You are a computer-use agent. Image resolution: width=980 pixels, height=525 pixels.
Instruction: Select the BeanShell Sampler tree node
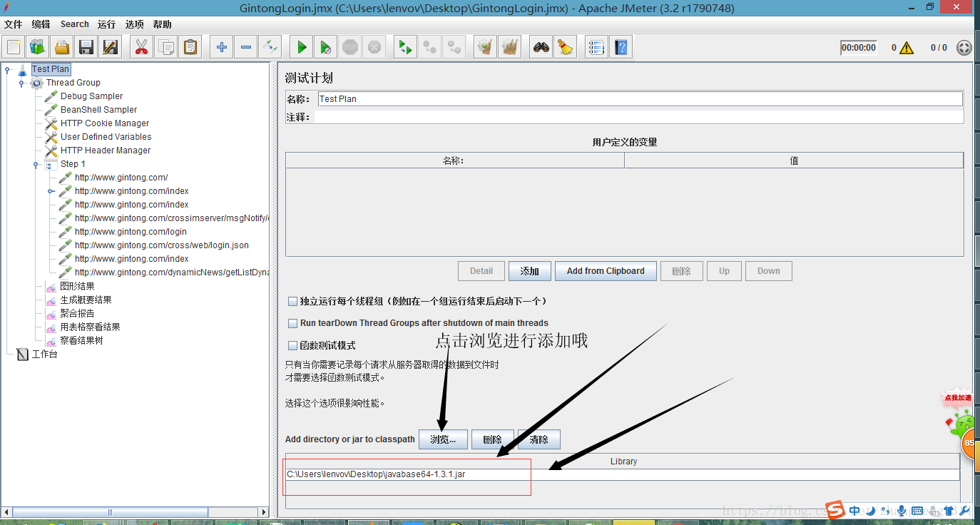coord(98,110)
